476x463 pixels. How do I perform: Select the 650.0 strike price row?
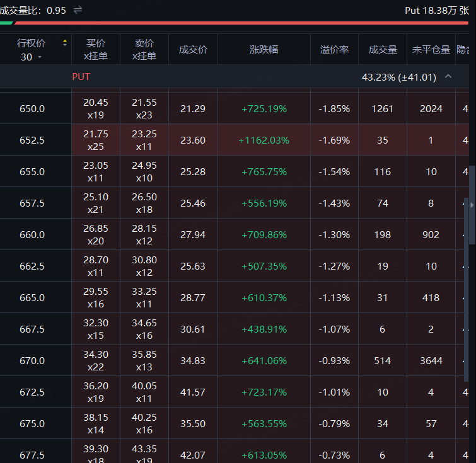click(x=235, y=108)
